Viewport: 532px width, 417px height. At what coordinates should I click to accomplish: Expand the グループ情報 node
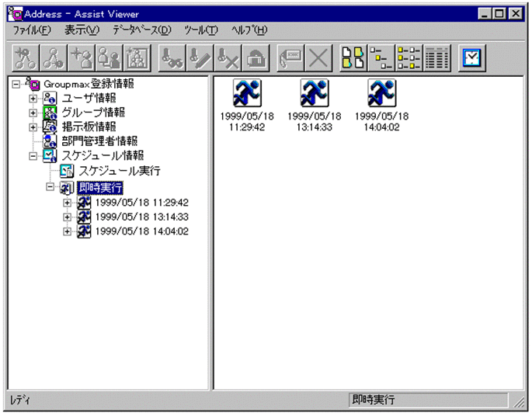(x=33, y=113)
